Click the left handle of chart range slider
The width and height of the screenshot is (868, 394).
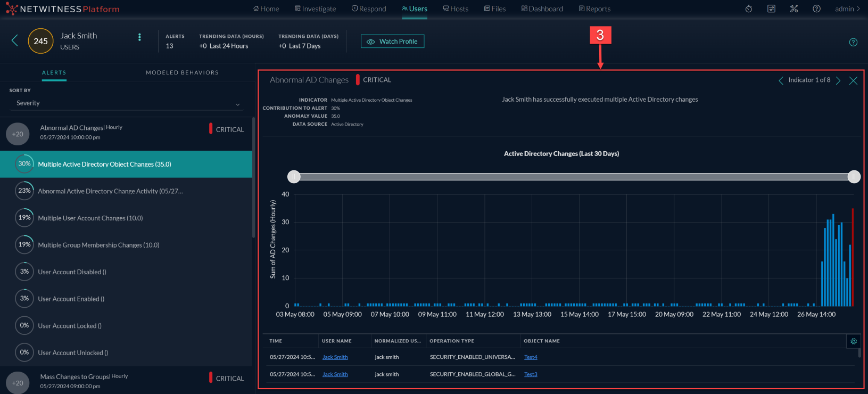pos(294,177)
